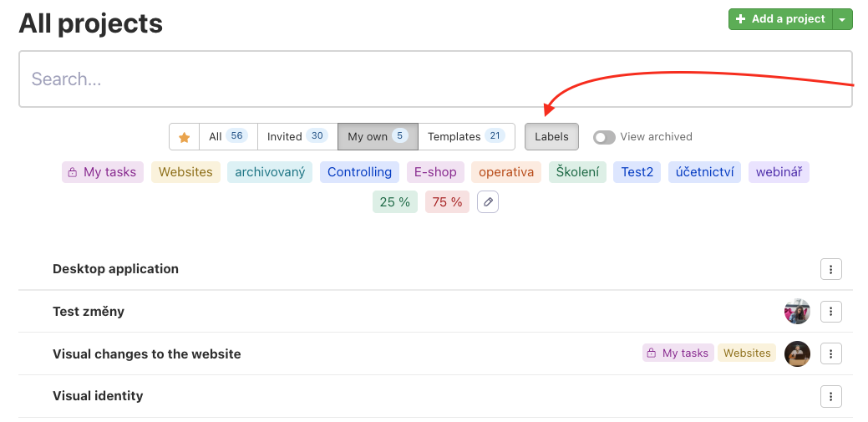Screen dimensions: 868x422
Task: Open three-dot menu for Visual changes project
Action: pos(831,353)
